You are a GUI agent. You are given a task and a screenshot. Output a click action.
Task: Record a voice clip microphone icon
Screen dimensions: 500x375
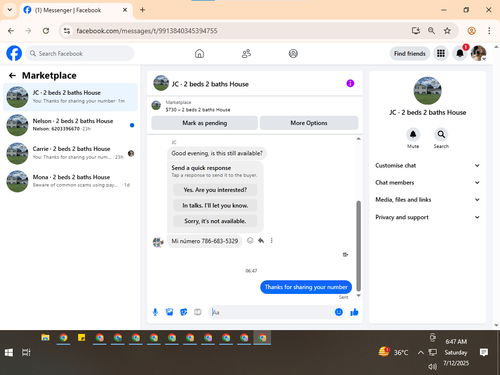[x=155, y=312]
